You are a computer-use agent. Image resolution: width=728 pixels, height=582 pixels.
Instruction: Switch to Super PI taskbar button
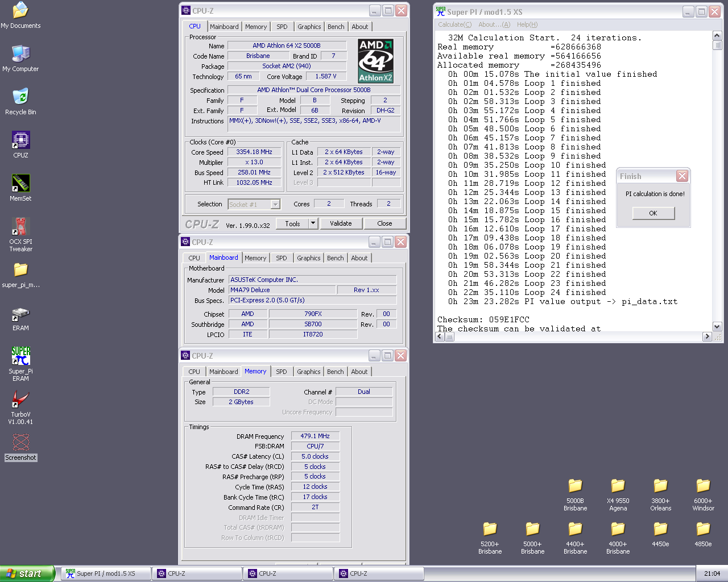coord(106,573)
